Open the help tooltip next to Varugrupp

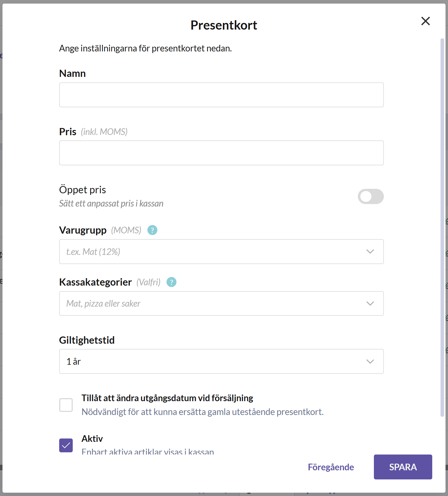(x=152, y=230)
